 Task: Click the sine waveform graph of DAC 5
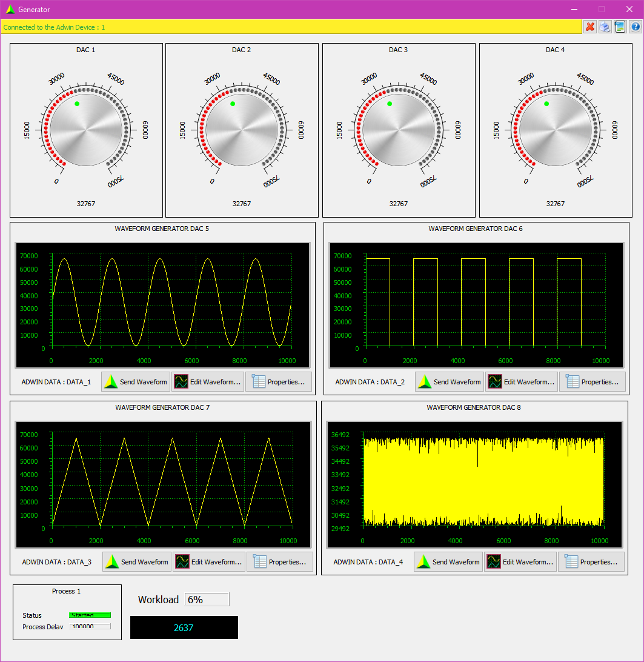163,306
